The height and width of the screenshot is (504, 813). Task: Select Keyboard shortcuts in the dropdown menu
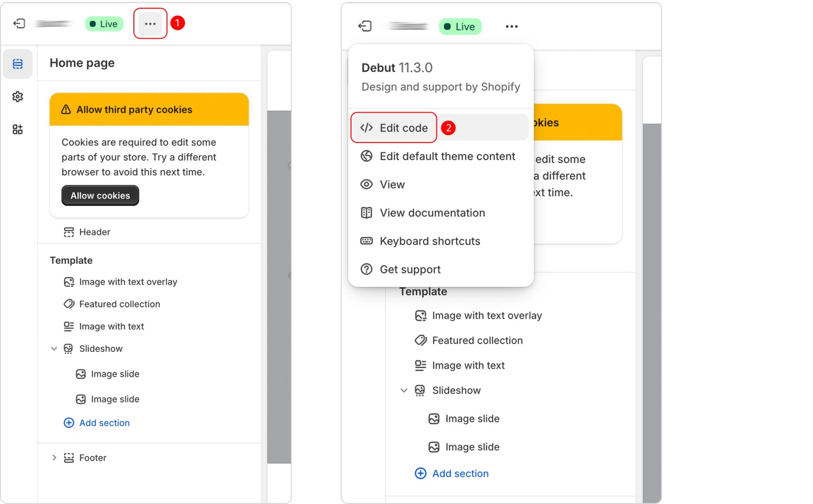coord(429,241)
